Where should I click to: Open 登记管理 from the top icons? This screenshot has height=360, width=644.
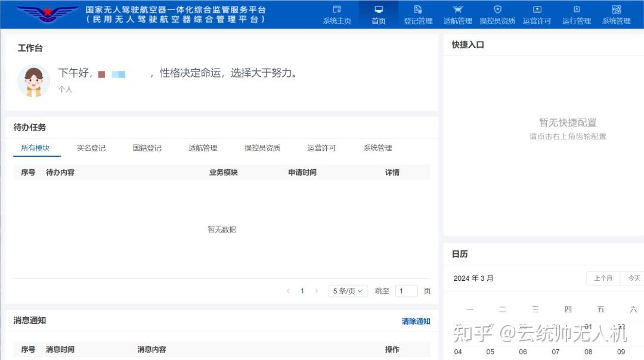click(x=417, y=14)
